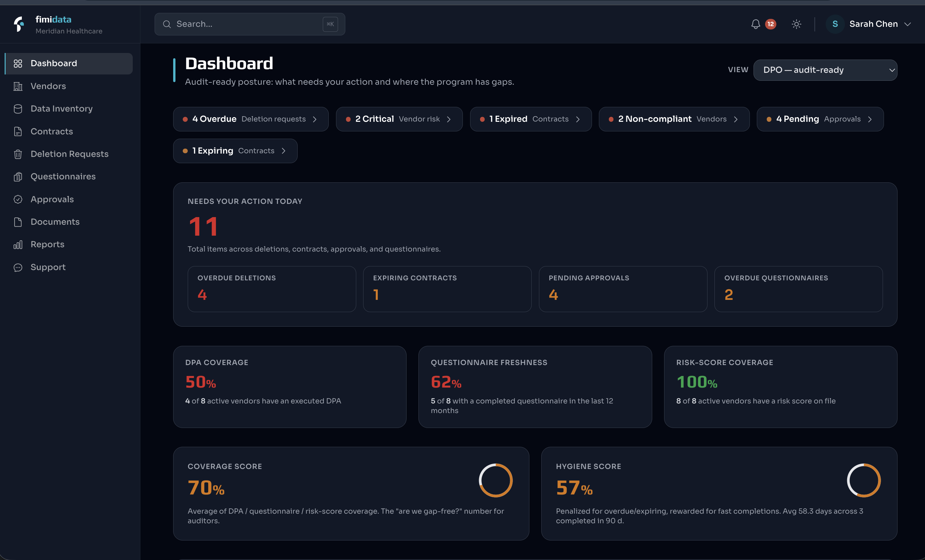This screenshot has width=925, height=560.
Task: Open the 2 Non-compliant Vendors chip
Action: pyautogui.click(x=674, y=119)
